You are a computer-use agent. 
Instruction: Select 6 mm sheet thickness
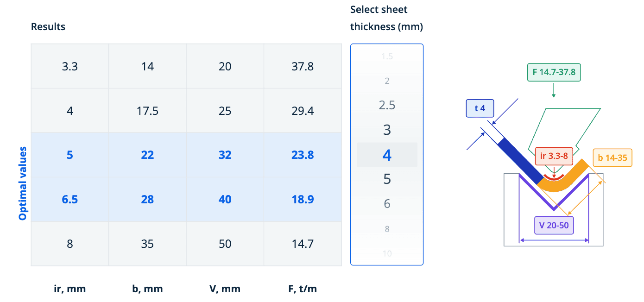[x=387, y=204]
